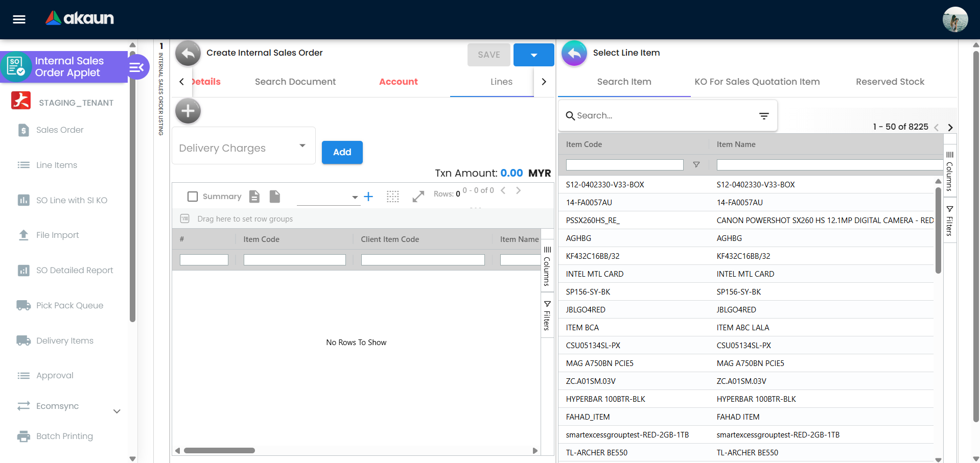The width and height of the screenshot is (980, 463).
Task: Click the blue Add button
Action: tap(342, 152)
